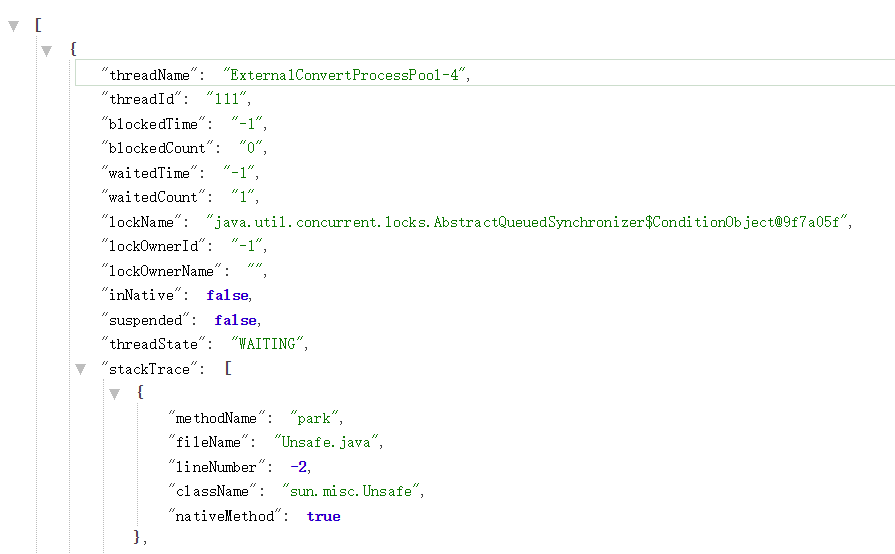Select the "waitedTime" key

coord(150,172)
